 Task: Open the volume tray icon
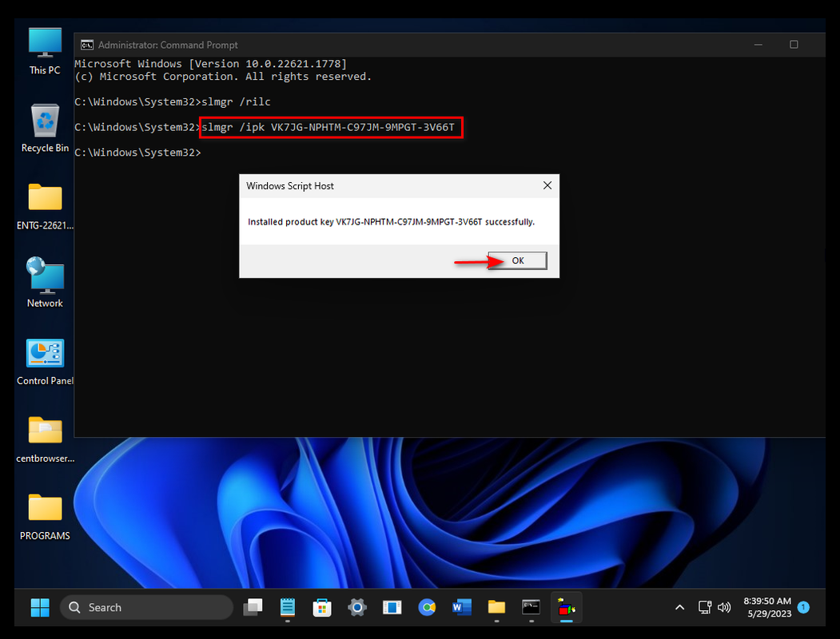pos(724,607)
